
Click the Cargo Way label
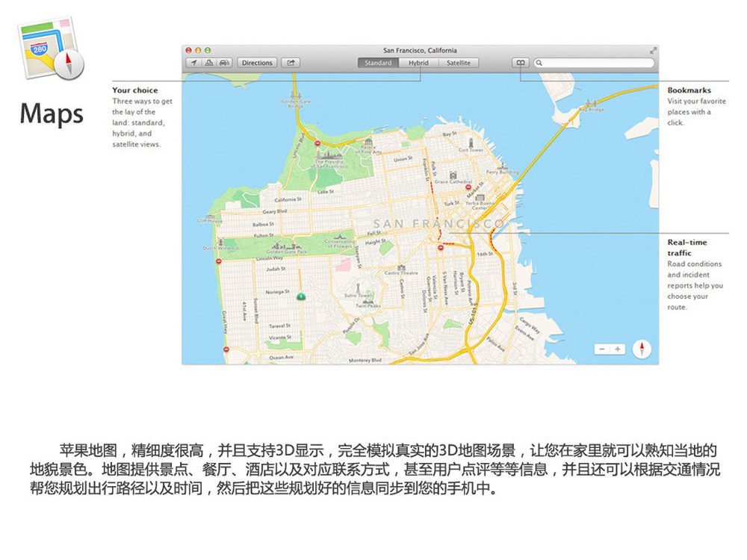[x=530, y=324]
